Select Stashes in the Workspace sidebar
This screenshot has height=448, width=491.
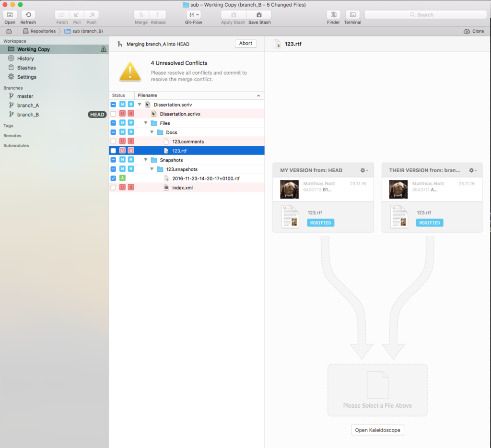pos(26,68)
